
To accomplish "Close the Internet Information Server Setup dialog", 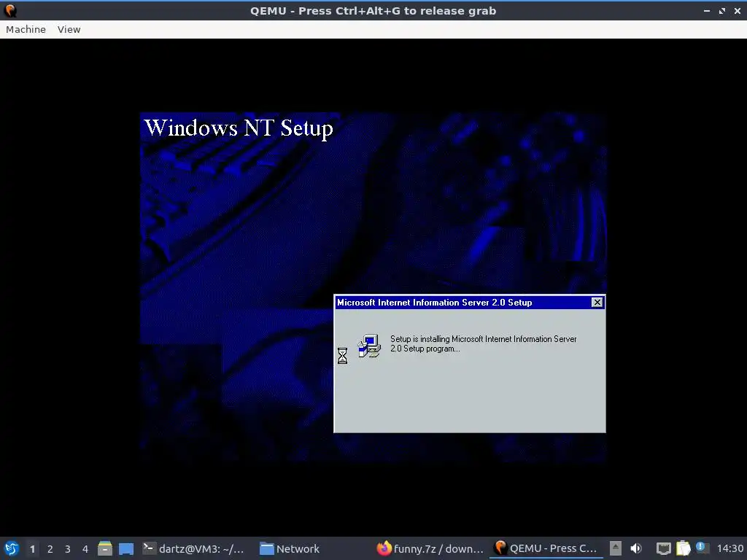I will (x=597, y=303).
